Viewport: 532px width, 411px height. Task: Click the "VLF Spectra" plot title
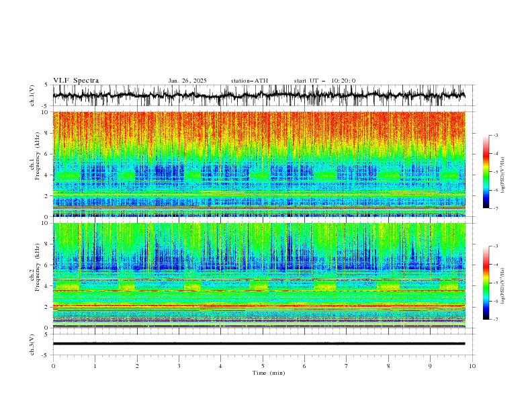pyautogui.click(x=76, y=81)
